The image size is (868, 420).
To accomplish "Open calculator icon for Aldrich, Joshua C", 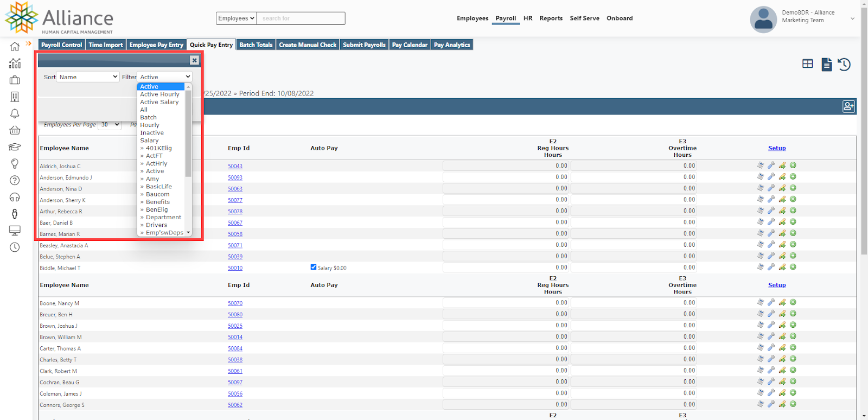I will tap(761, 166).
